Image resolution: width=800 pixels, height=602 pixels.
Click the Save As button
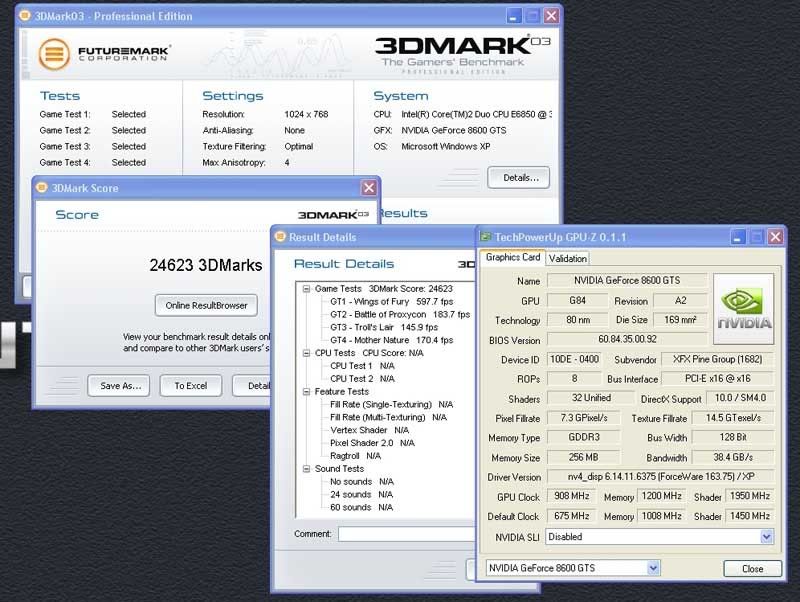(x=118, y=386)
